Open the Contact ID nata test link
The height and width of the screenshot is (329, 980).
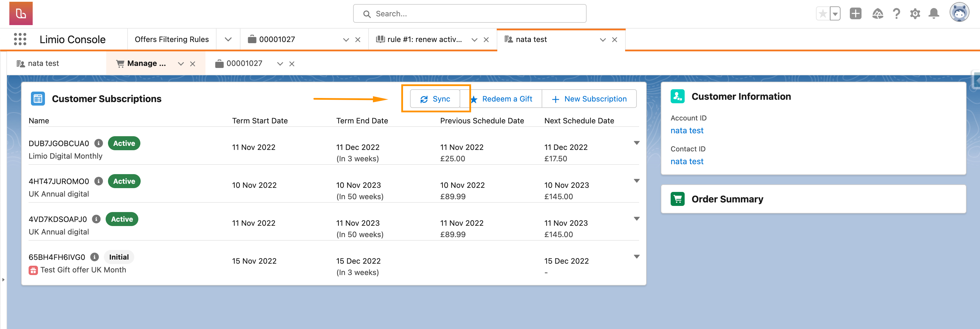[687, 161]
